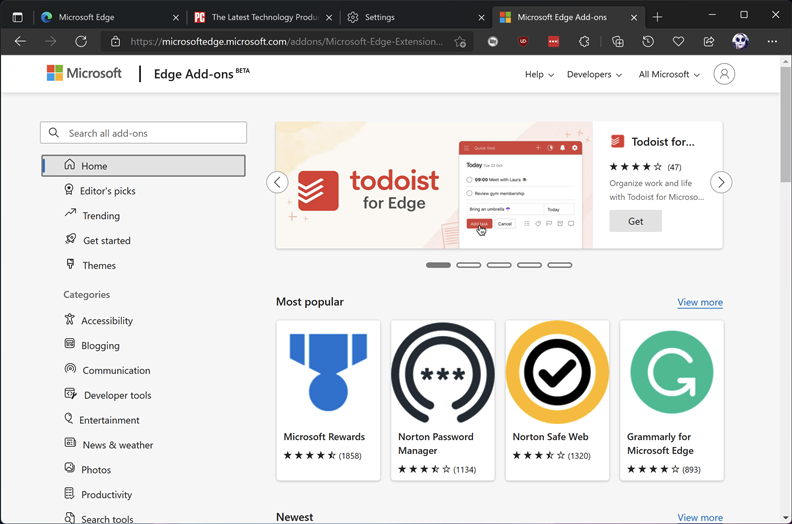The width and height of the screenshot is (792, 524).
Task: Open a new tab with plus button
Action: coord(657,17)
